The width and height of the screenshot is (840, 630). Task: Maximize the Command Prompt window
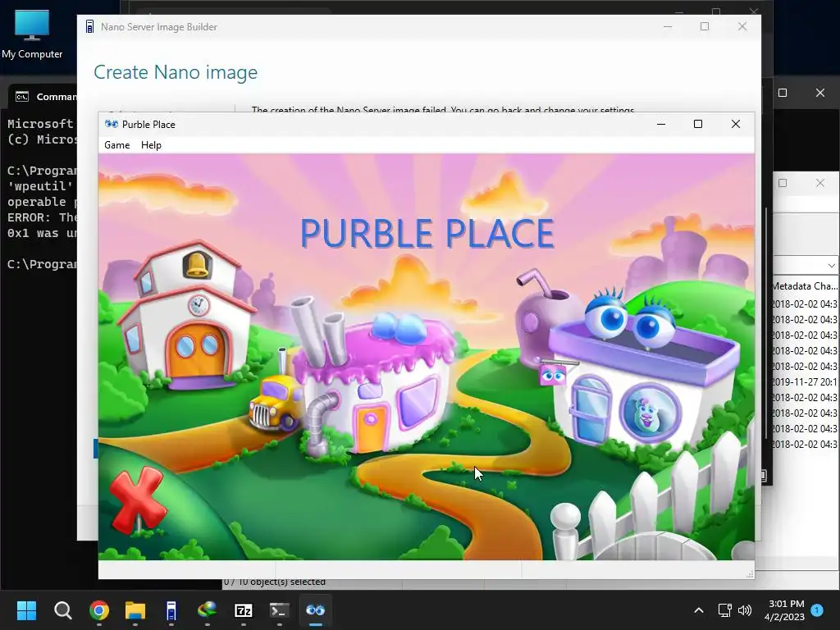click(783, 93)
